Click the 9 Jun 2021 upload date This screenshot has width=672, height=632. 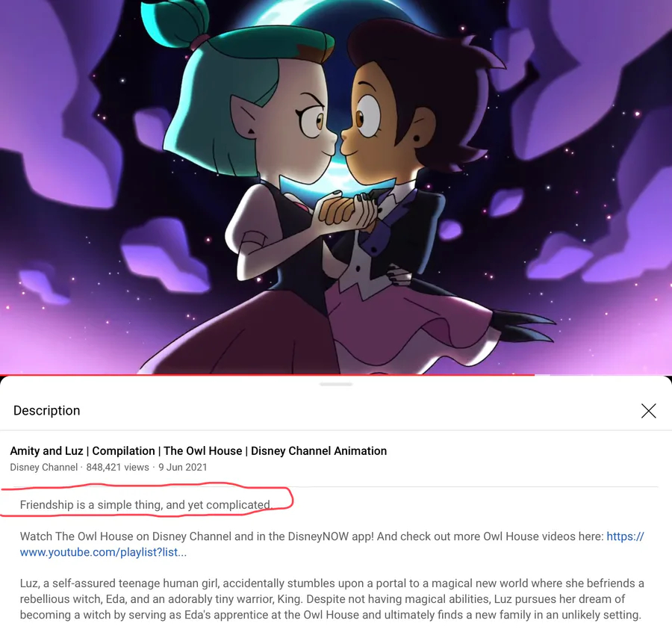point(183,468)
